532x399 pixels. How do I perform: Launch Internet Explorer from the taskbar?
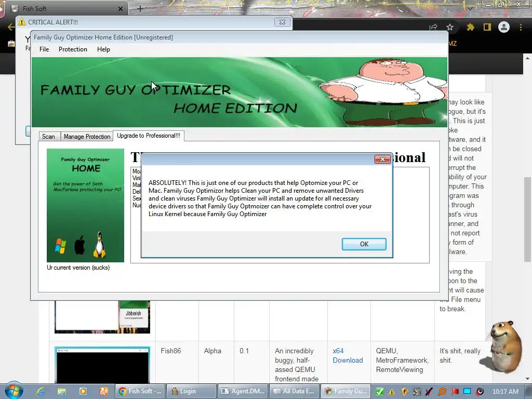coord(41,391)
